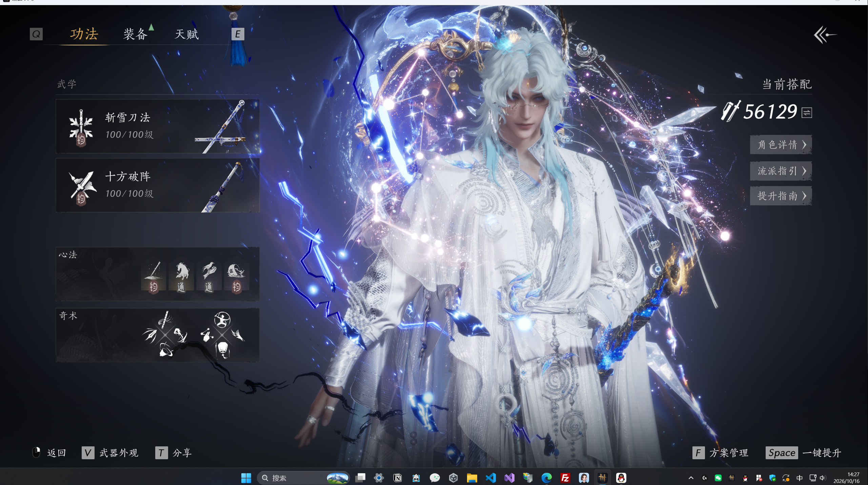Click the E next-tab key icon
Viewport: 868px width, 485px height.
pos(238,34)
